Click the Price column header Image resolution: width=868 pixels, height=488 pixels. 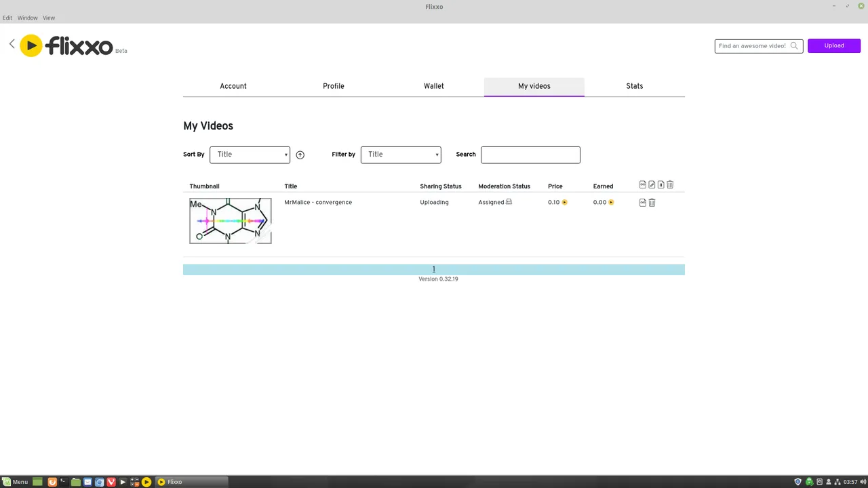[555, 186]
